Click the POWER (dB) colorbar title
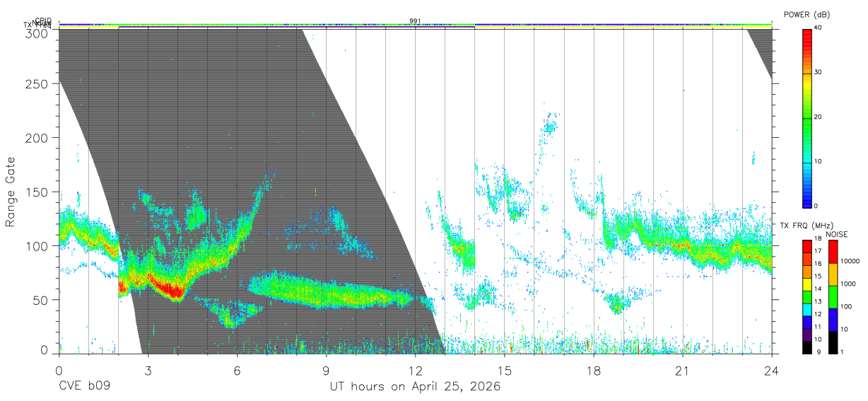This screenshot has width=868, height=401. [x=807, y=15]
